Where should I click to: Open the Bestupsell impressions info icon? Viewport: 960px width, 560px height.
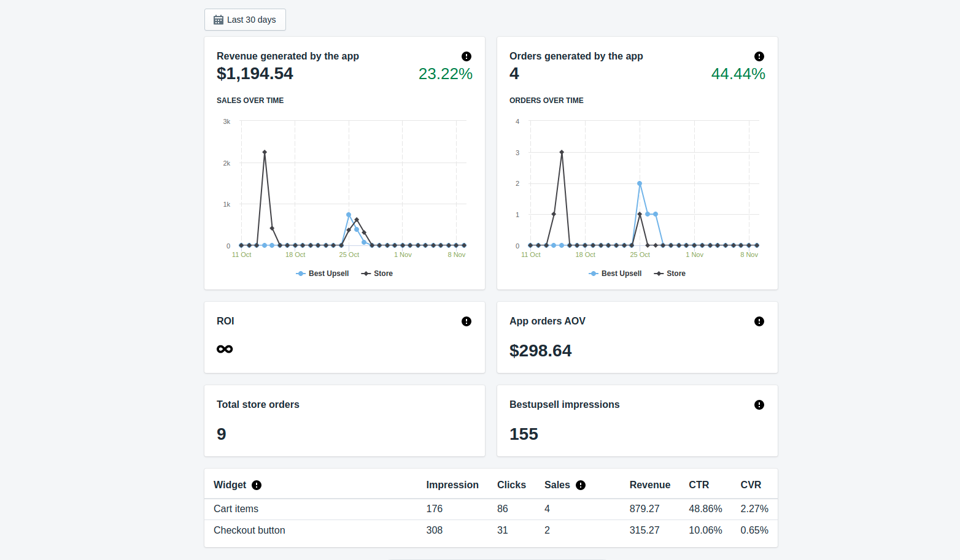[x=759, y=405]
